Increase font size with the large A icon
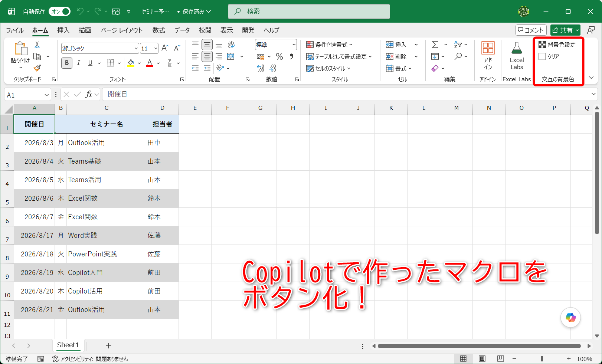602x364 pixels. click(165, 48)
